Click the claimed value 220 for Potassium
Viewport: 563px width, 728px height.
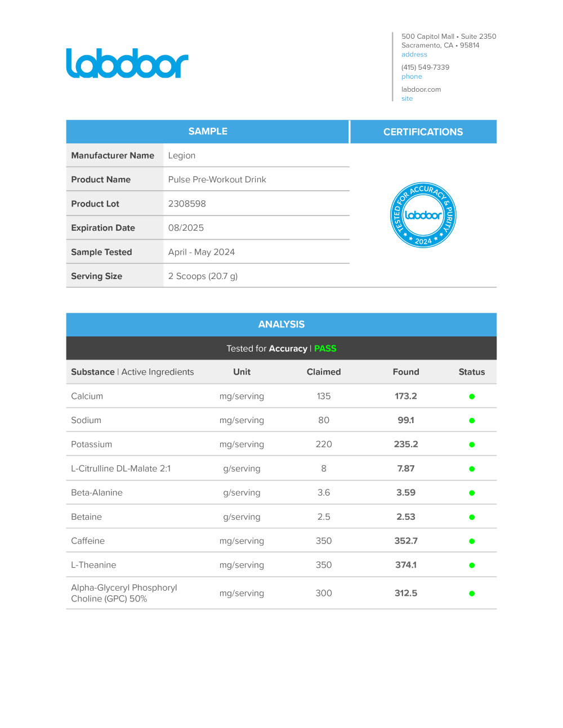click(x=324, y=444)
